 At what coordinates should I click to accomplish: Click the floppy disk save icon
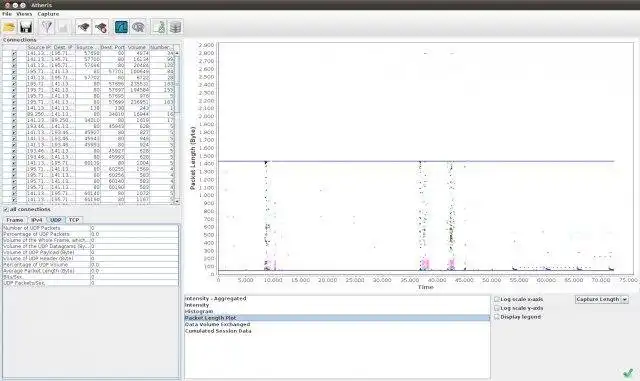click(26, 27)
